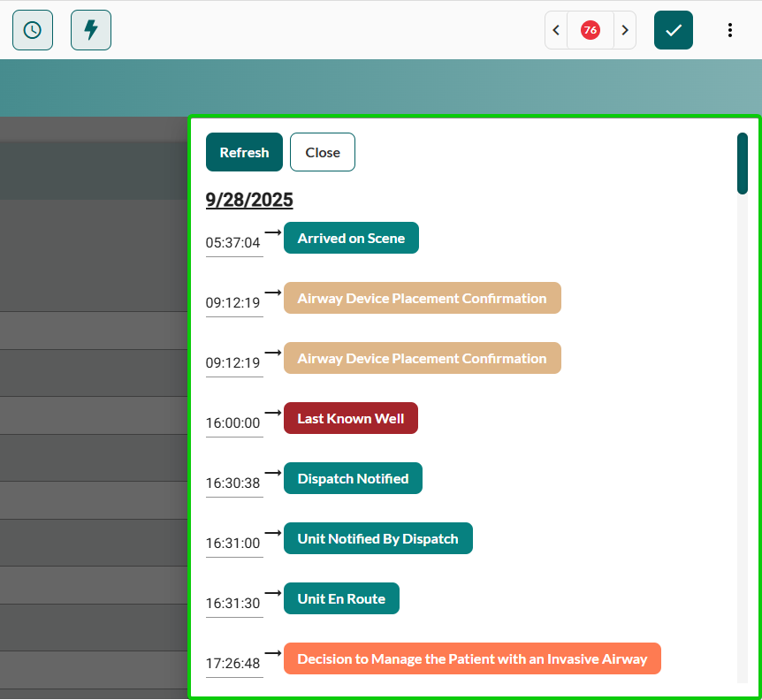Click the red 76 count badge

pyautogui.click(x=591, y=29)
